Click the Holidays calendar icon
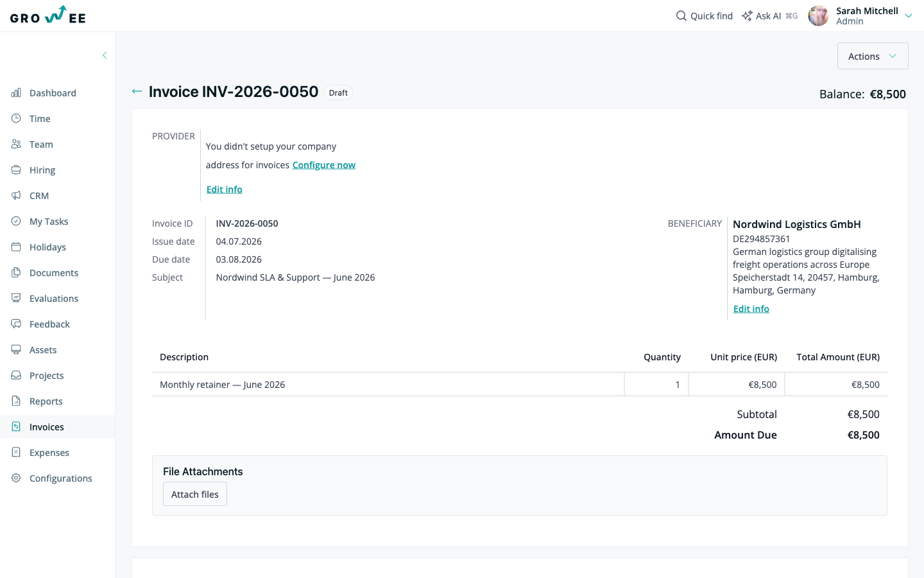This screenshot has height=578, width=924. pyautogui.click(x=16, y=247)
